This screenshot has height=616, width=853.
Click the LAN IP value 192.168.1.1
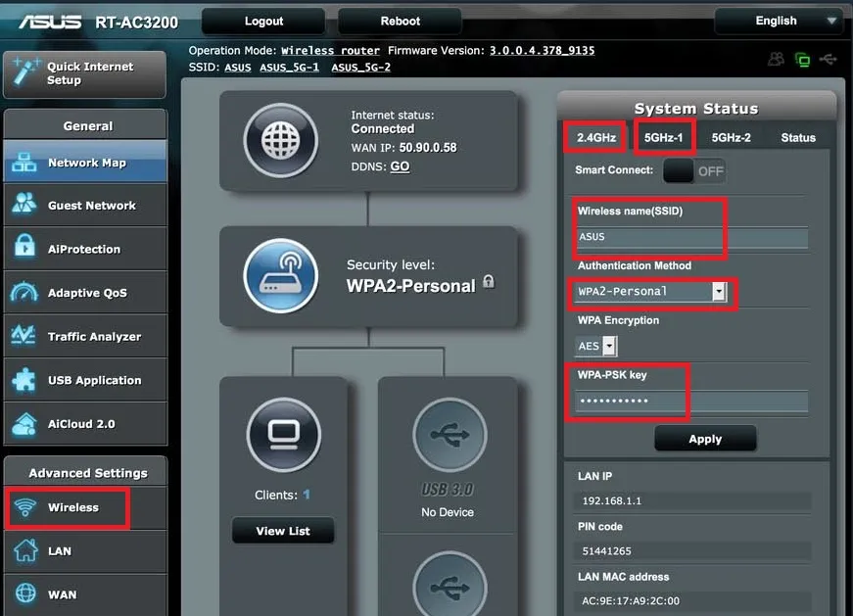coord(611,500)
